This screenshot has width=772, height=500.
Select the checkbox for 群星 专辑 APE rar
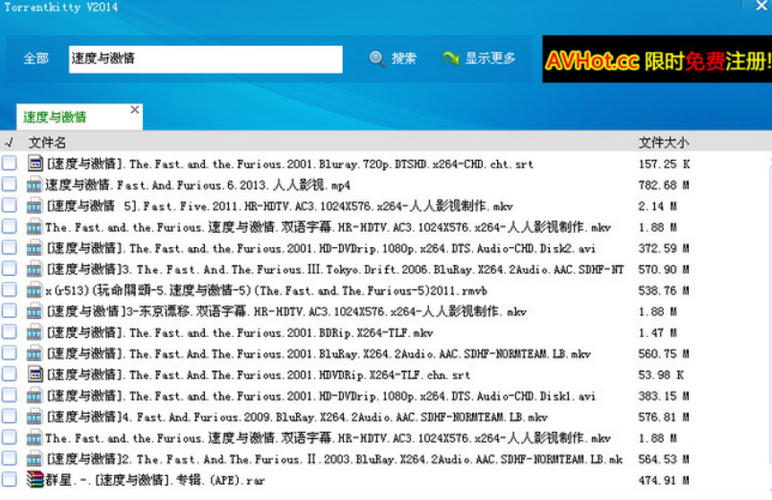tap(9, 479)
